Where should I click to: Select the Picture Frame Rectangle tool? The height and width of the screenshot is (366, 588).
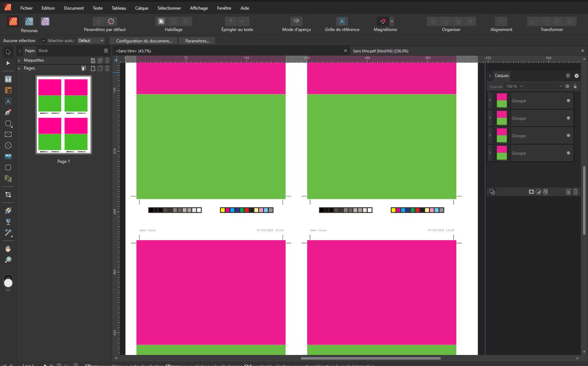click(8, 134)
